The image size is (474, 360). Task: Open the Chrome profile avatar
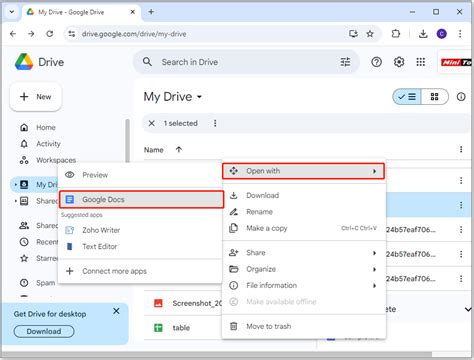tap(442, 34)
